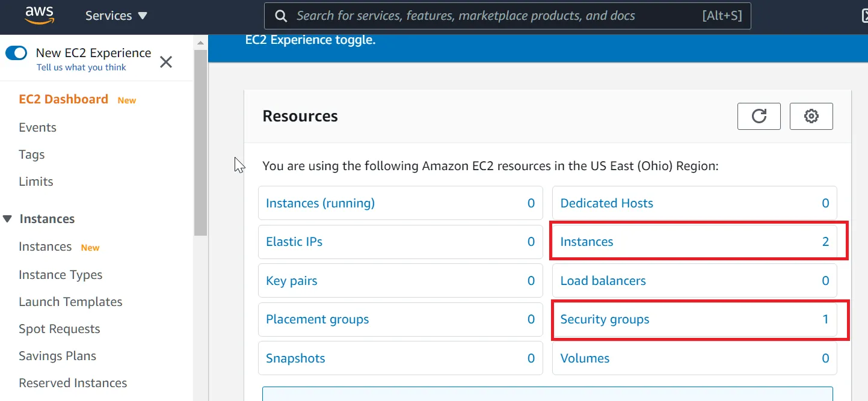Click the Tell us what you think link
Image resolution: width=868 pixels, height=401 pixels.
tap(81, 67)
